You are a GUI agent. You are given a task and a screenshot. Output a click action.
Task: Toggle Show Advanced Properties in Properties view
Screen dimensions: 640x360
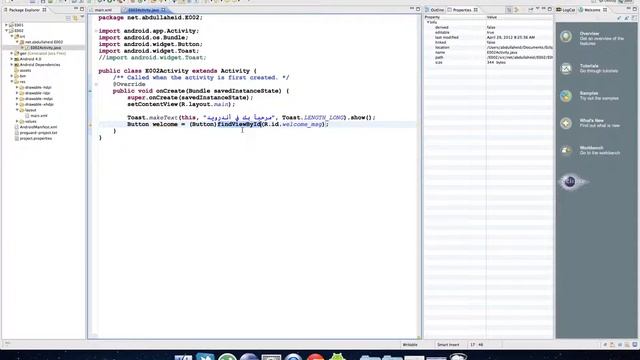516,9
